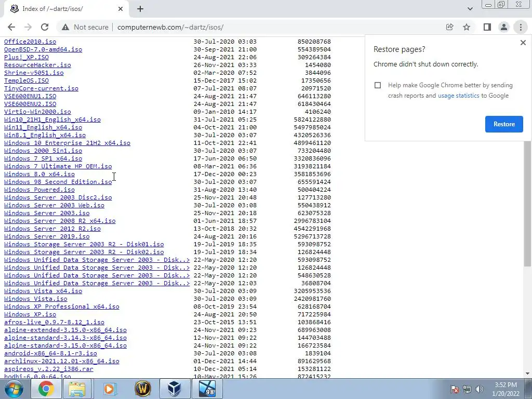Open the Chrome three-dot menu

521,27
